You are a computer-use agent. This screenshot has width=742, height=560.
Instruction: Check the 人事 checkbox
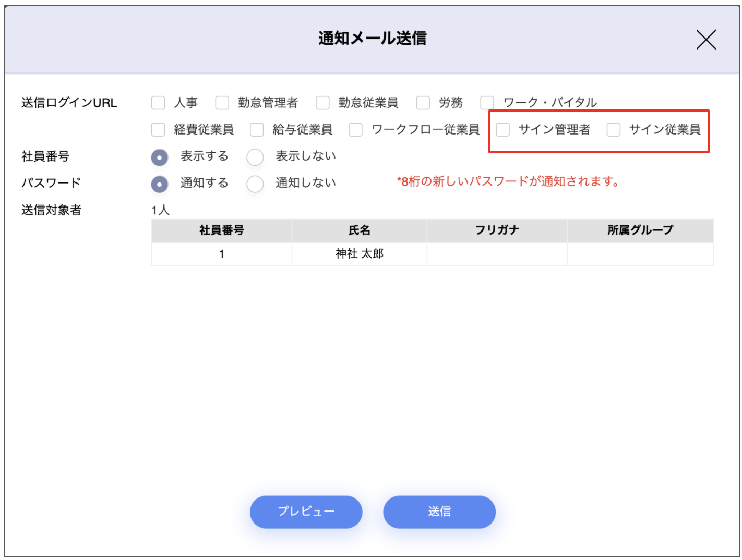(158, 103)
